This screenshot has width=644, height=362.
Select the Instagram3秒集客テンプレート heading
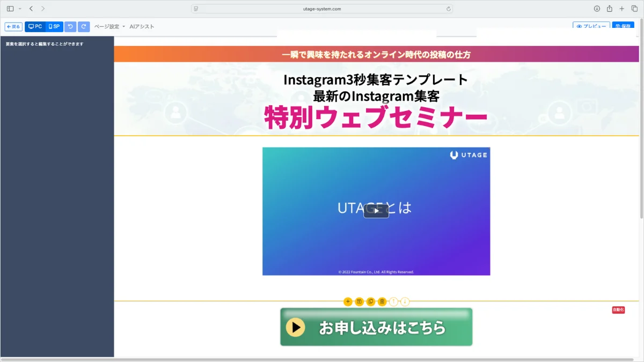coord(376,80)
